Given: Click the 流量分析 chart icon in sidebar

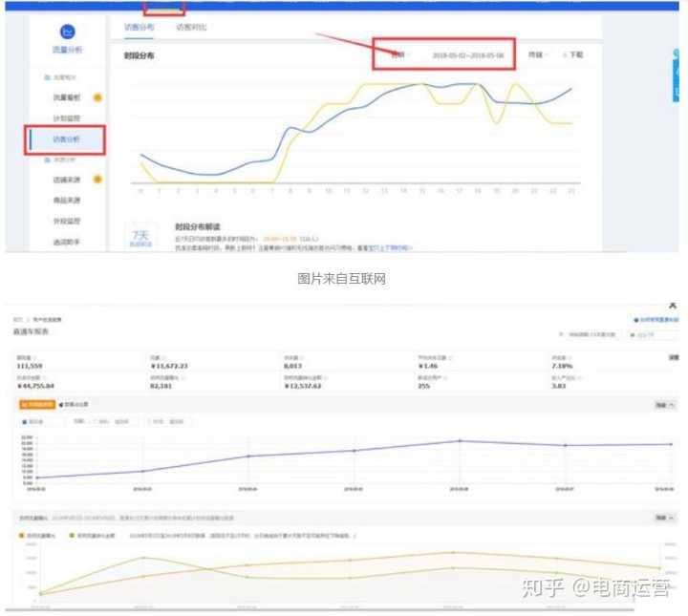Looking at the screenshot, I should (x=67, y=33).
